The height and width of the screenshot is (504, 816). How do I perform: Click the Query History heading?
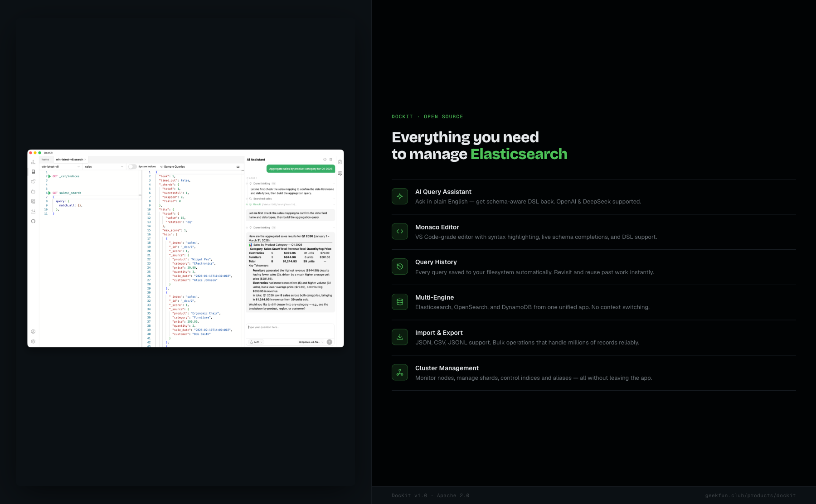(436, 262)
